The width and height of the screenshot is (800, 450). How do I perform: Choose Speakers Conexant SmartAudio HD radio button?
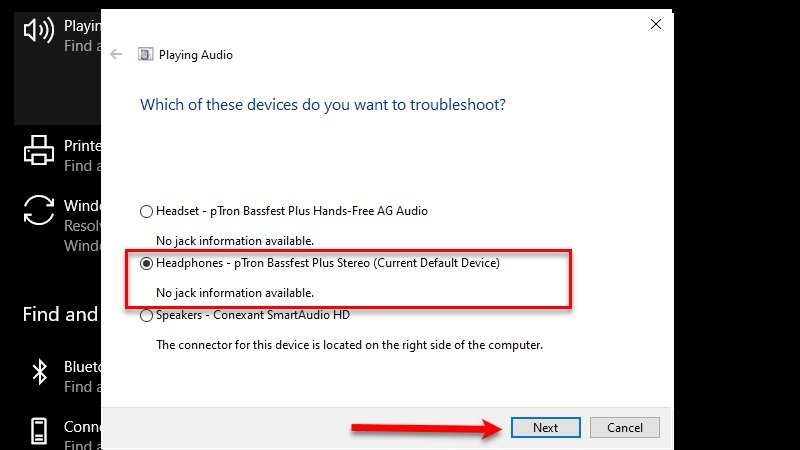click(x=147, y=316)
